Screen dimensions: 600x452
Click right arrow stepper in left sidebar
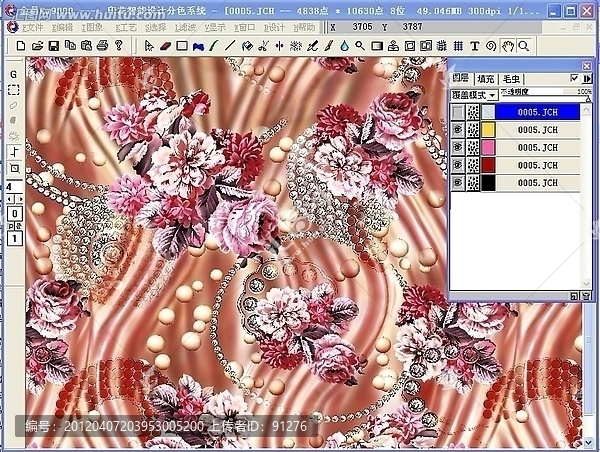click(19, 199)
